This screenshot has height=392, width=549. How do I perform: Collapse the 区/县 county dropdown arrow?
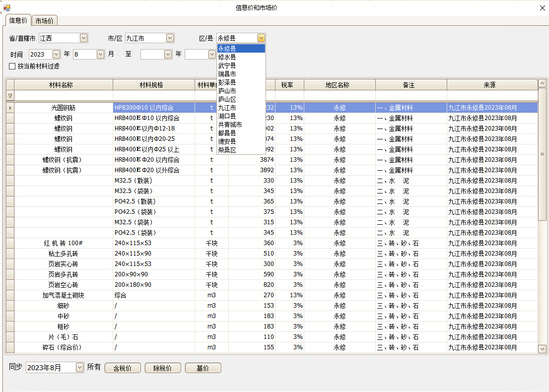261,38
